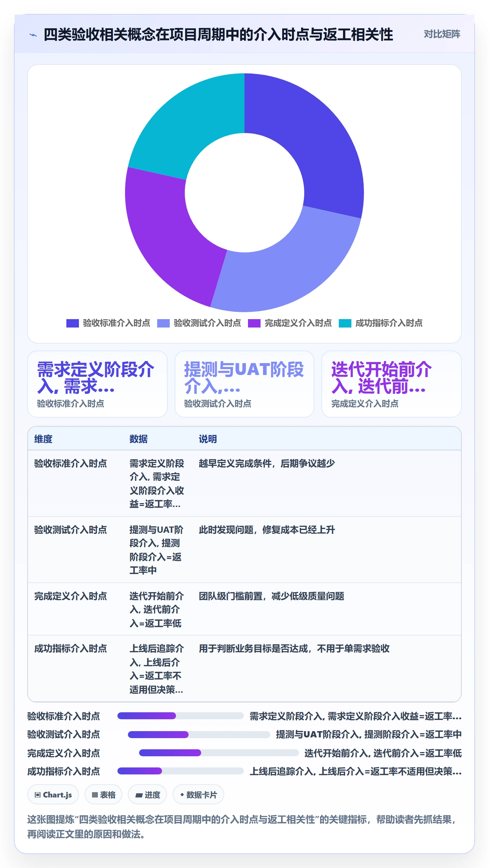489x868 pixels.
Task: Click progress value text 上线后追踪介入 row
Action: point(356,771)
